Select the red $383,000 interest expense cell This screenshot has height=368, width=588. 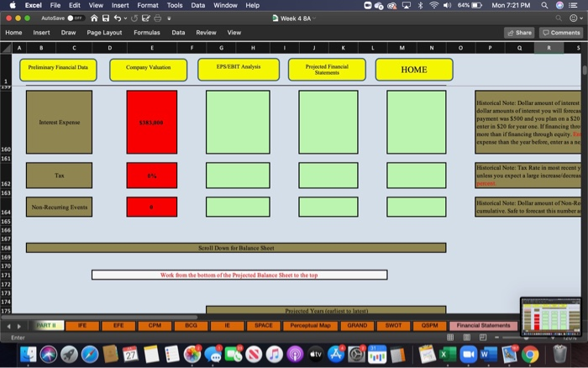click(152, 123)
